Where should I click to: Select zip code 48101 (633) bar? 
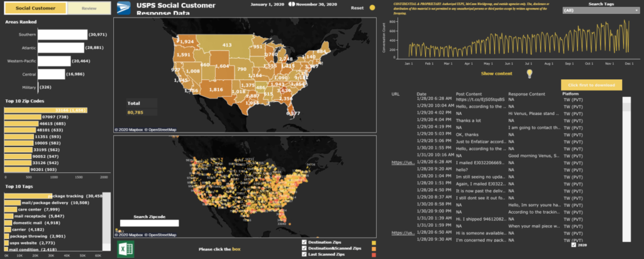click(20, 130)
